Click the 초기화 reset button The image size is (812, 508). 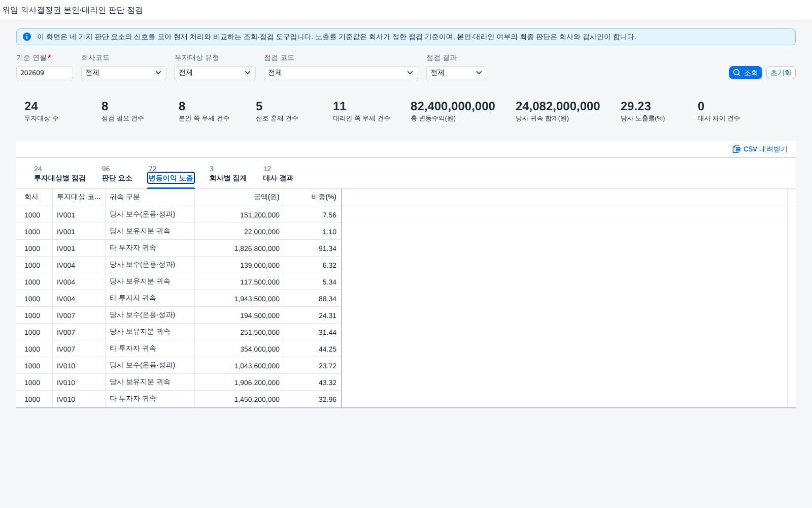coord(781,73)
